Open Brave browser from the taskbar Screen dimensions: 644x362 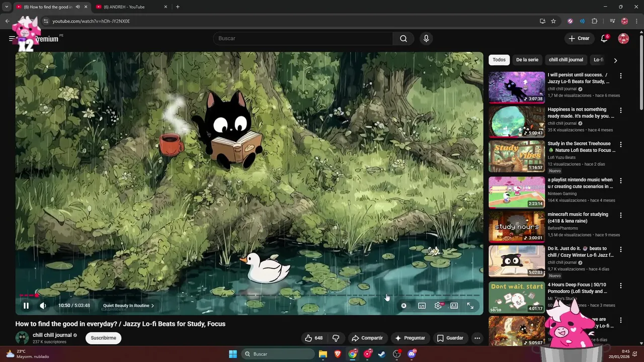[338, 354]
